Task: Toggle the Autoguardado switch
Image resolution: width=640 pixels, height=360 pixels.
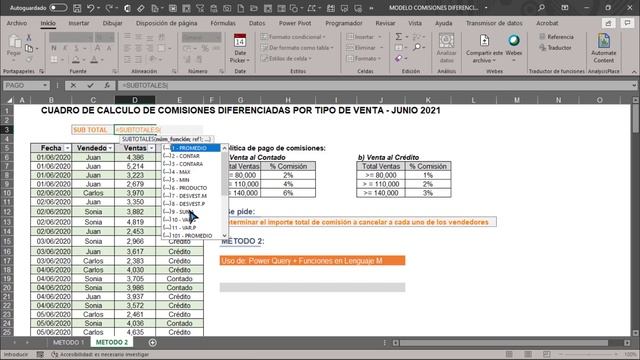Action: (58, 8)
